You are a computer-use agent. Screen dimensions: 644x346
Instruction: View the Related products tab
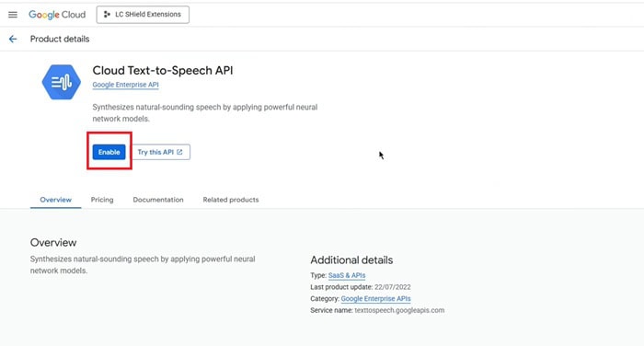pyautogui.click(x=231, y=200)
